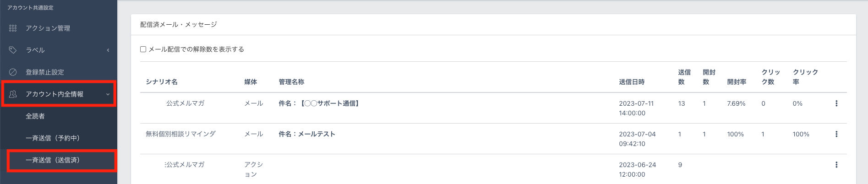Open three-dot menu for メールテスト row
Screen dimensions: 868x184
point(836,134)
